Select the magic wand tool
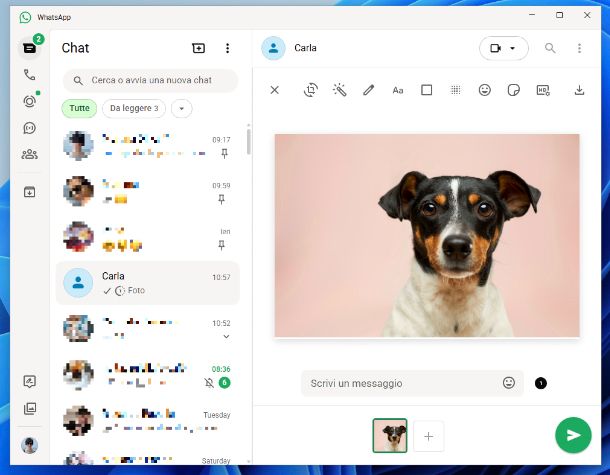The width and height of the screenshot is (610, 475). tap(340, 90)
